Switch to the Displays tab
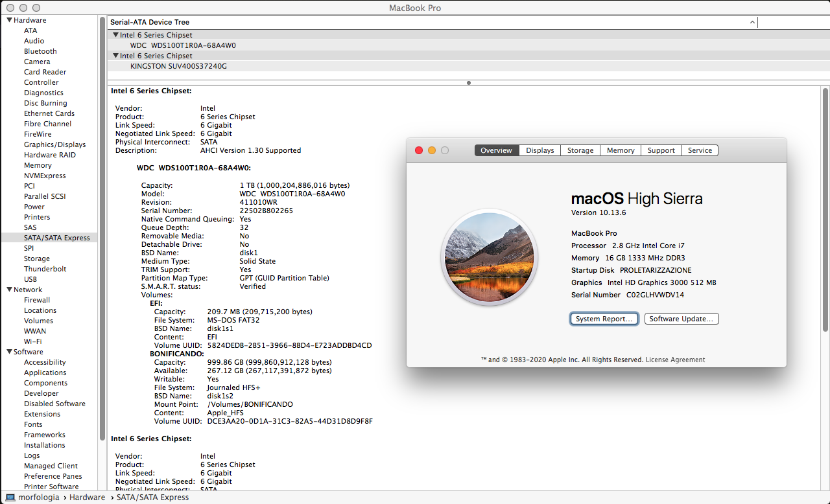The height and width of the screenshot is (504, 830). [x=540, y=150]
